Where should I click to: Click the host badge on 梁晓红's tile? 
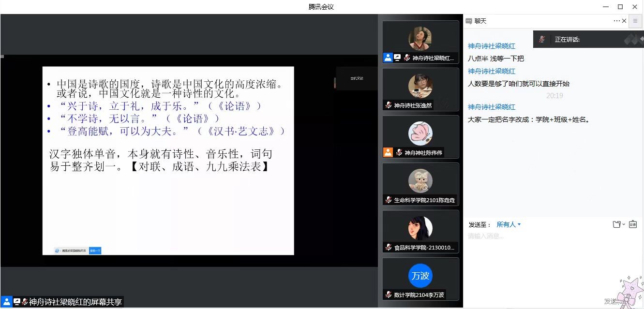coord(388,58)
